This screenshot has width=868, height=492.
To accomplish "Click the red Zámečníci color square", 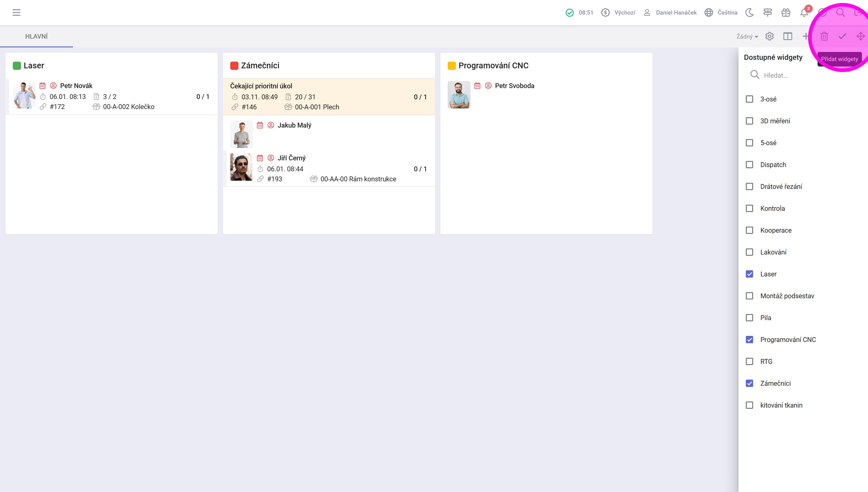I will coord(234,66).
